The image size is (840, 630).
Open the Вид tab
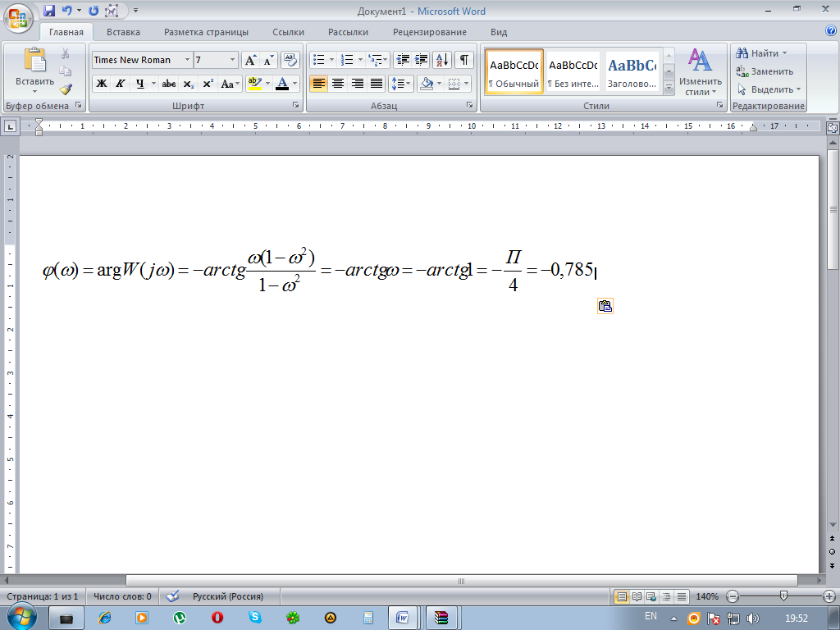point(499,32)
